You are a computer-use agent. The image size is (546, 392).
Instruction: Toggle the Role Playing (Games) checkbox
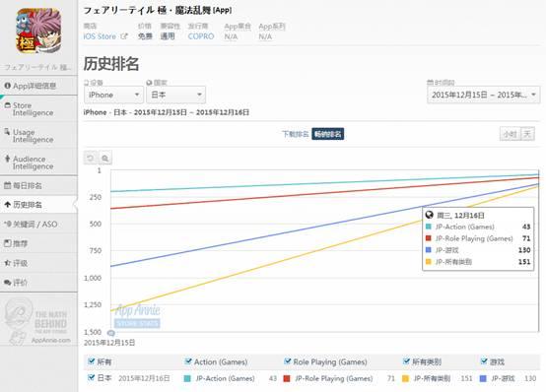(x=287, y=361)
